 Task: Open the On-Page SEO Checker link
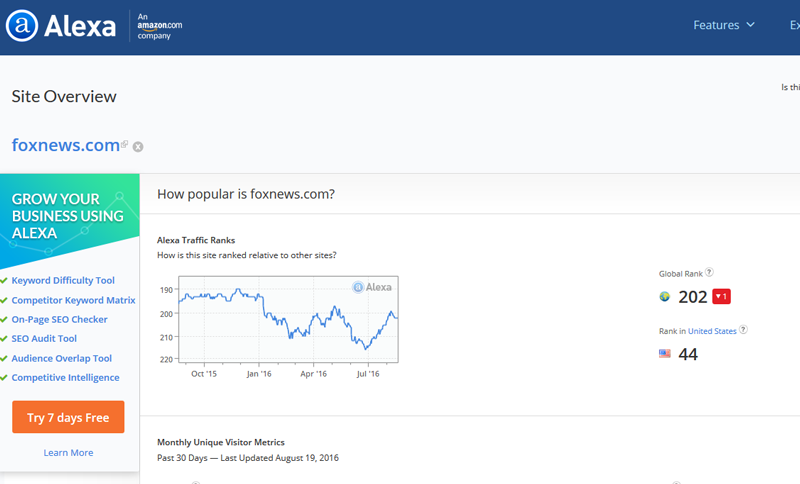59,319
